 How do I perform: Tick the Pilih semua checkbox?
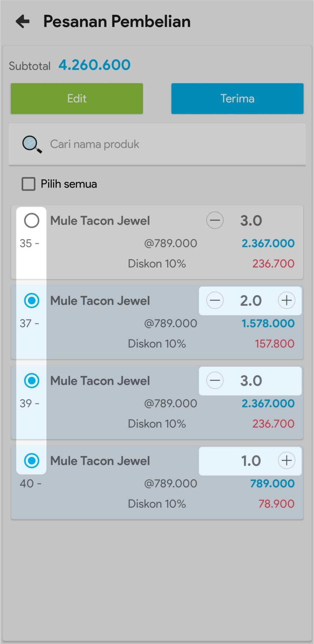click(x=28, y=184)
